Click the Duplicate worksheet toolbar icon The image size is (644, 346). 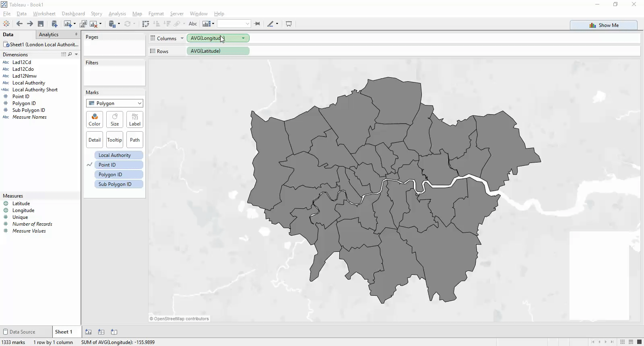(83, 24)
